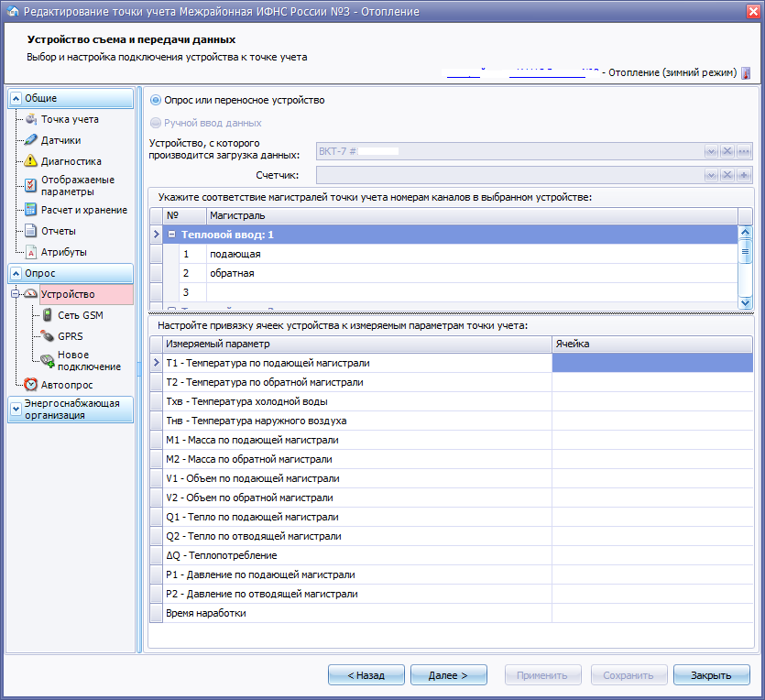Select ΔQ - Теплопотребление row
Image resolution: width=765 pixels, height=700 pixels.
click(x=452, y=555)
